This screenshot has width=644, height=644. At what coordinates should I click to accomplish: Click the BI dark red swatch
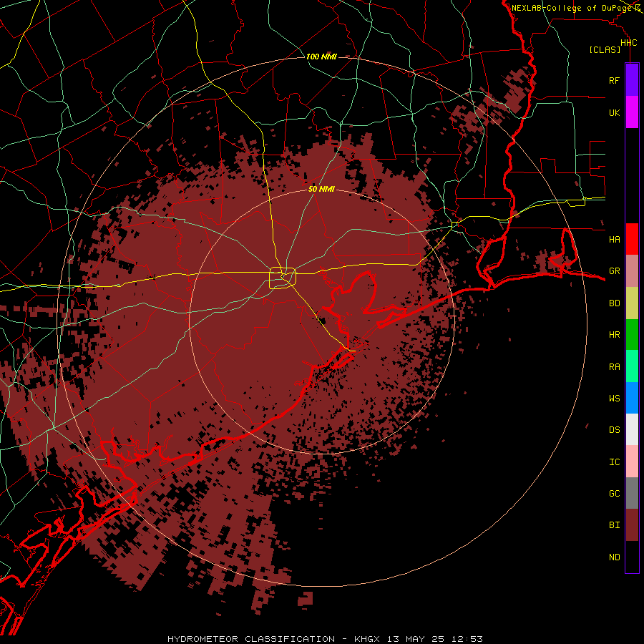(632, 525)
